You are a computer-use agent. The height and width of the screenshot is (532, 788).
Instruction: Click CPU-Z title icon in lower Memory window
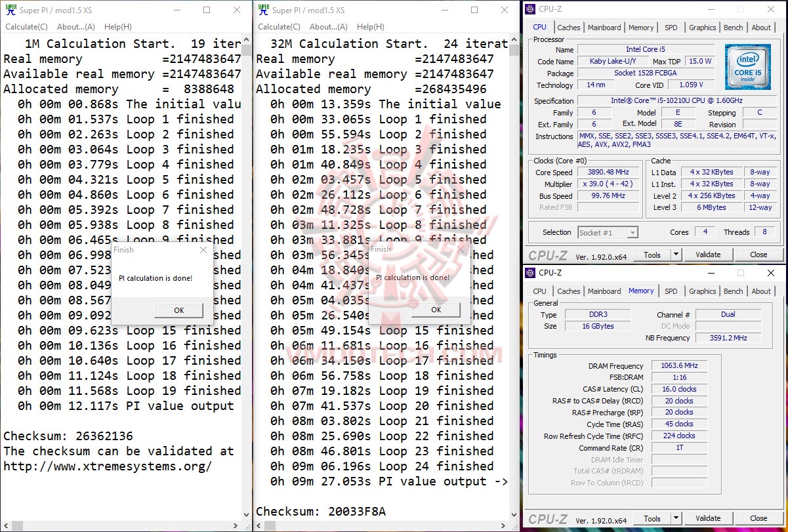(x=530, y=273)
